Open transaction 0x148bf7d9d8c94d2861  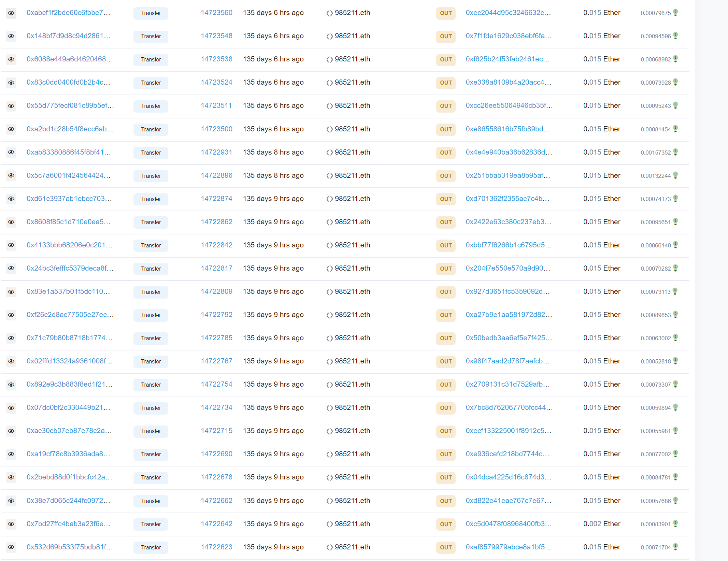point(68,36)
